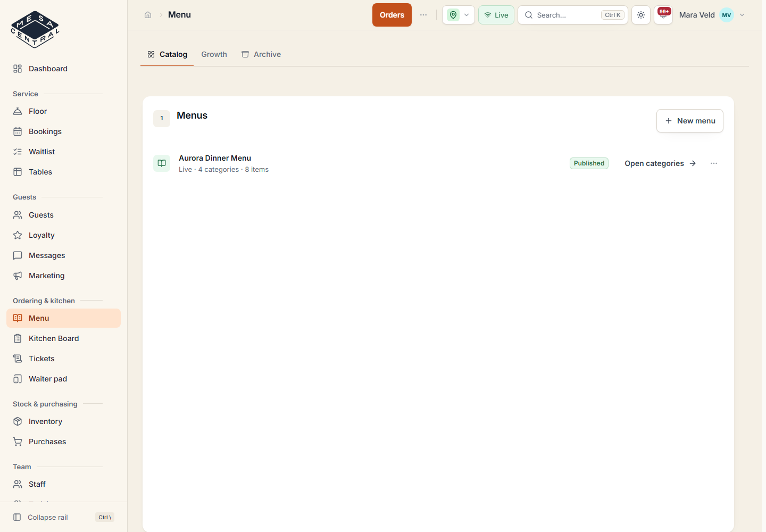
Task: Switch to the Archive tab
Action: [x=261, y=54]
